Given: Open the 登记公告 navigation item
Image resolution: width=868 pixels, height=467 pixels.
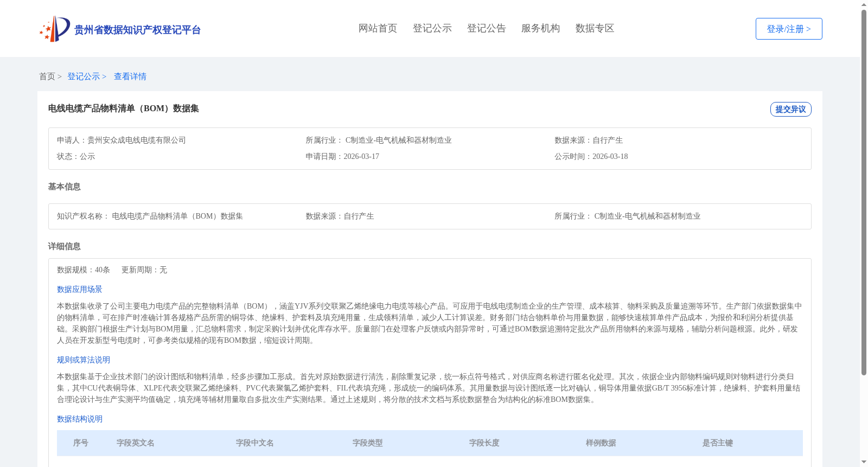Looking at the screenshot, I should 486,28.
